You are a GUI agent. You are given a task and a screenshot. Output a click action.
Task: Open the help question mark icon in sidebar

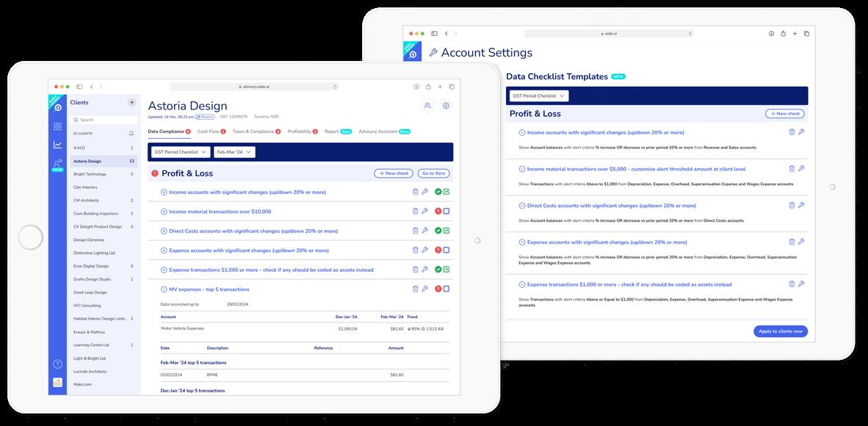(x=57, y=364)
